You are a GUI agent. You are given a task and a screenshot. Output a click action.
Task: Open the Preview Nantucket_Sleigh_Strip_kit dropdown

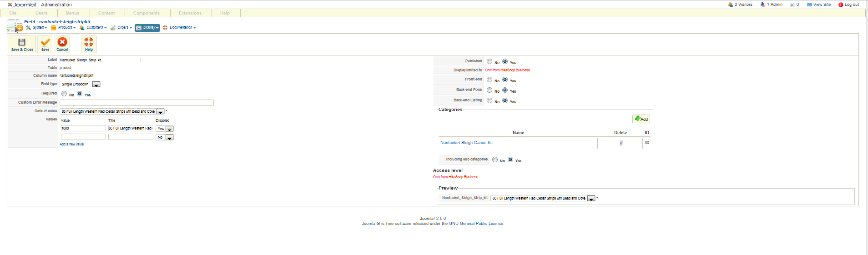[543, 198]
